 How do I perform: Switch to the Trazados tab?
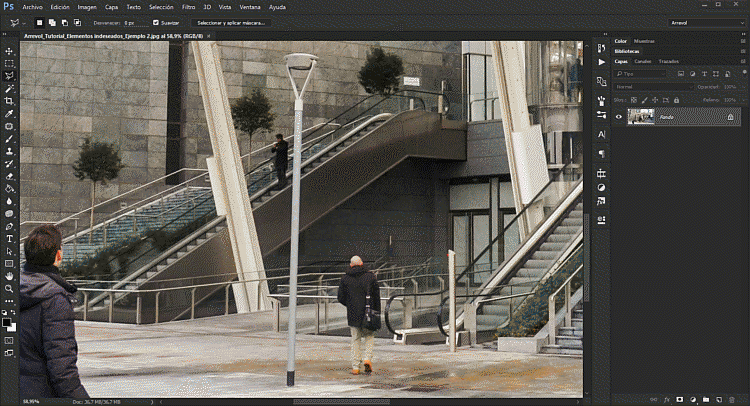pyautogui.click(x=668, y=61)
